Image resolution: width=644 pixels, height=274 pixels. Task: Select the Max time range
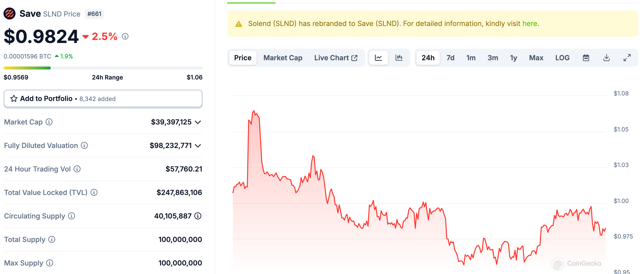[x=536, y=58]
